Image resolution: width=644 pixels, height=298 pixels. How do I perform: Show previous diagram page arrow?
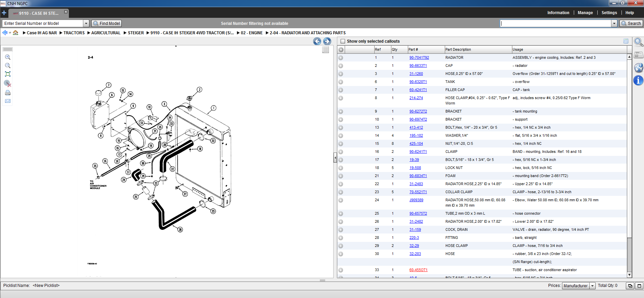point(317,41)
